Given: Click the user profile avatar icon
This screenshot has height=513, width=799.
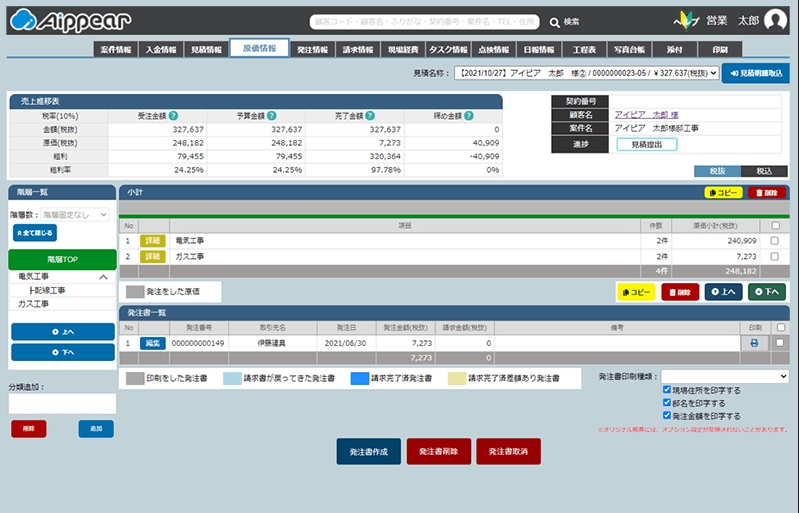Looking at the screenshot, I should (775, 20).
